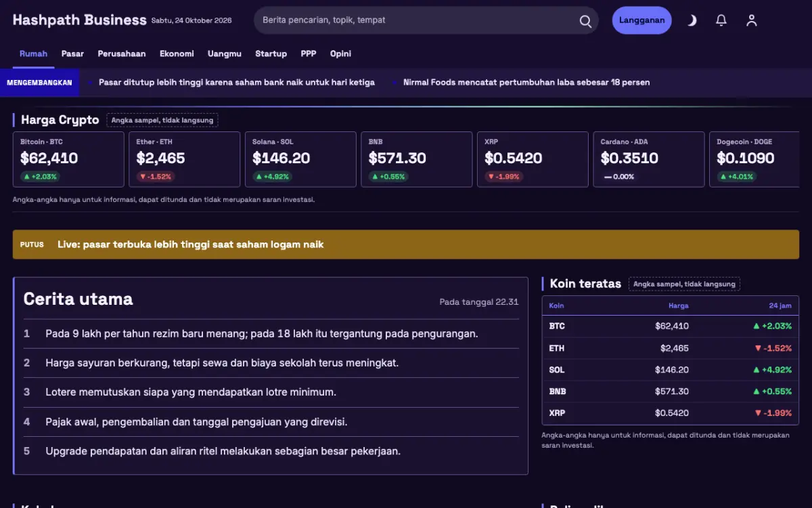Open the Solana SOL price card
Viewport: 812px width, 508px height.
coord(300,159)
